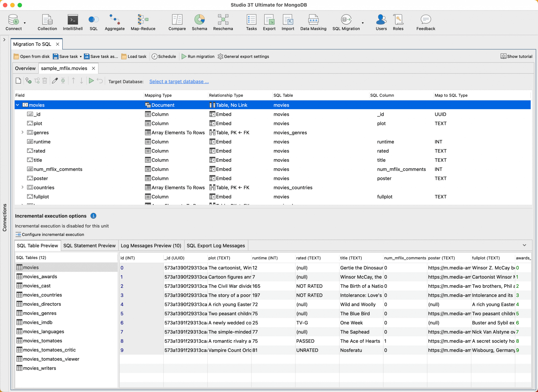Click the add root mapping icon

click(28, 81)
